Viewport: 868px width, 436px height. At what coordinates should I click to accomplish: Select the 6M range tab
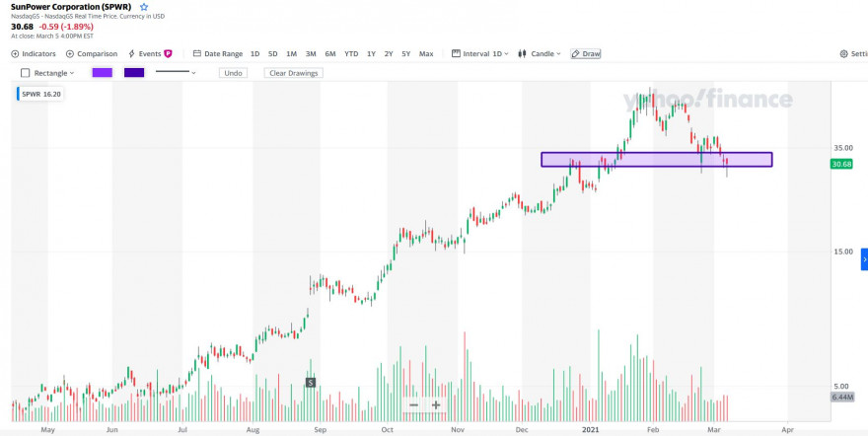click(329, 53)
